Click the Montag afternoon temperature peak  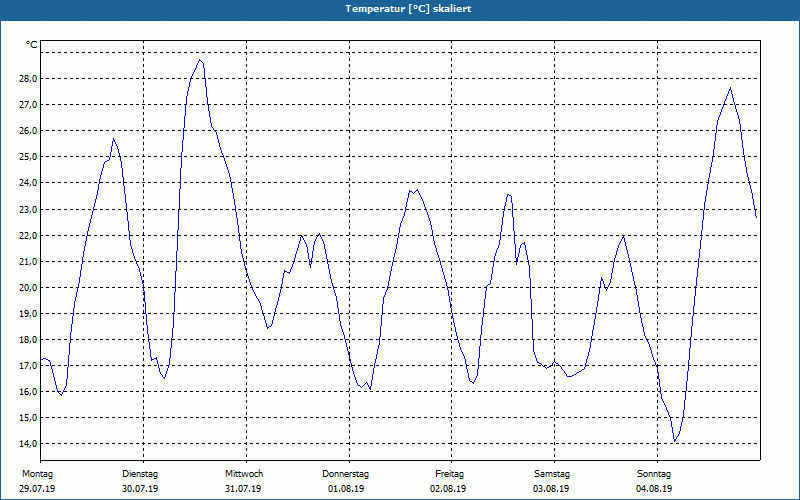[x=113, y=139]
